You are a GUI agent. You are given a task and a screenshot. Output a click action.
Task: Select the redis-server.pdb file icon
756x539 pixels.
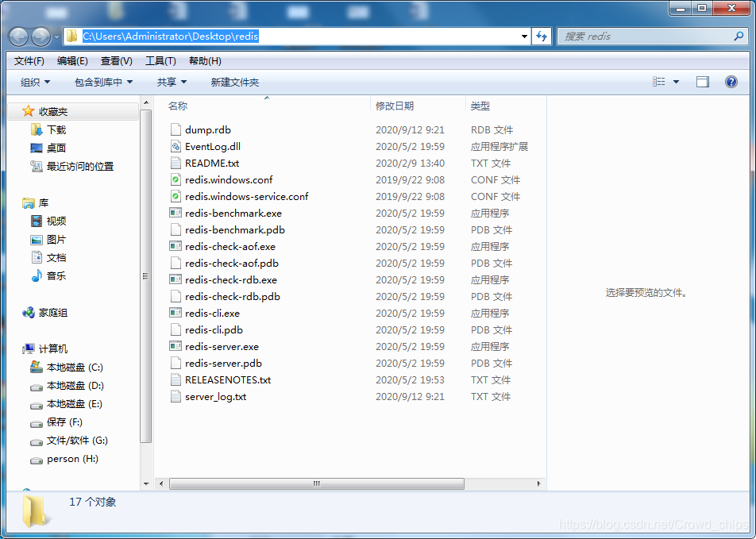176,363
